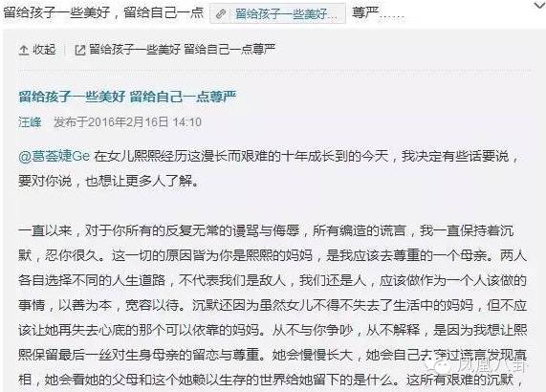Screen dimensions: 546x392
Task: Open toolbar link 留给孩子一些美好 留给自己一点尊严
Action: click(x=183, y=50)
